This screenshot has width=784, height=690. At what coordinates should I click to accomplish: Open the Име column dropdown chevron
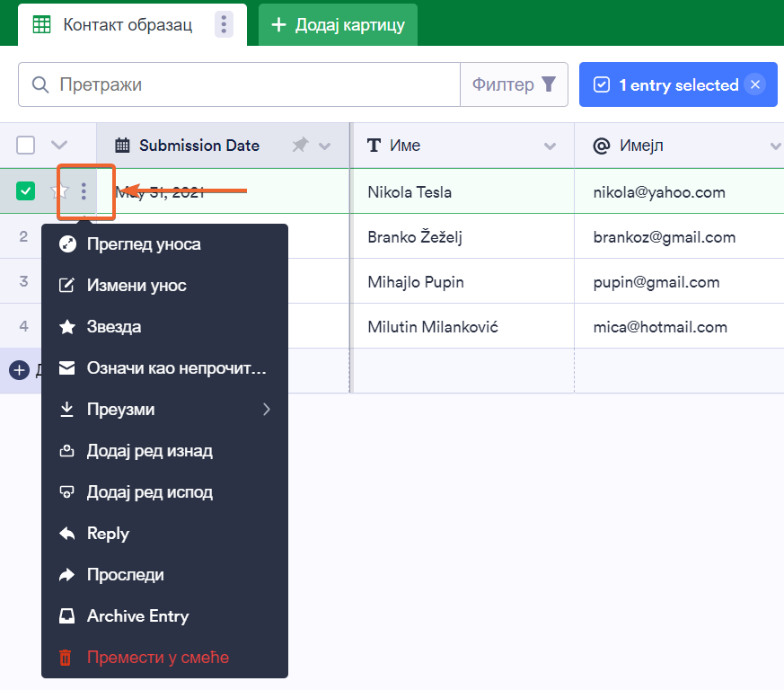(x=550, y=146)
